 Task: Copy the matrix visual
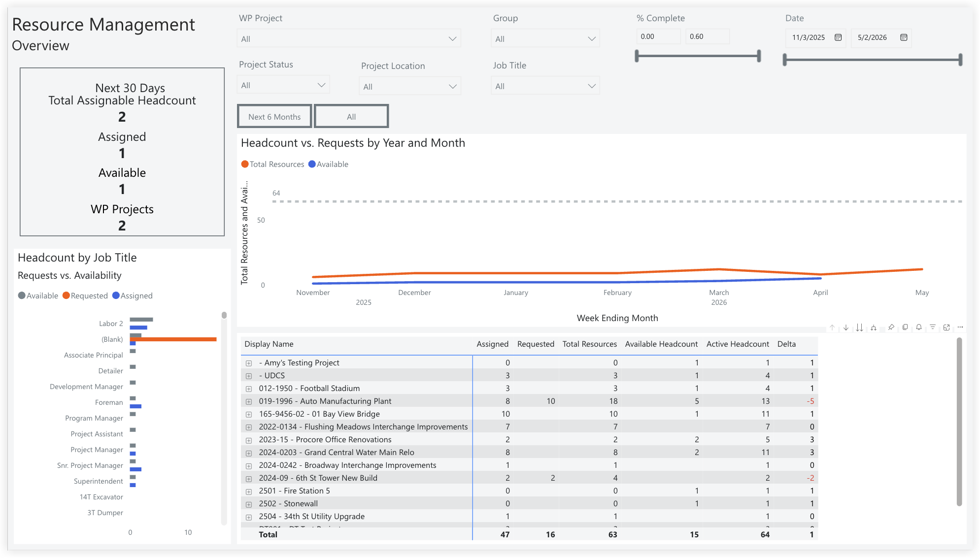[x=905, y=328]
